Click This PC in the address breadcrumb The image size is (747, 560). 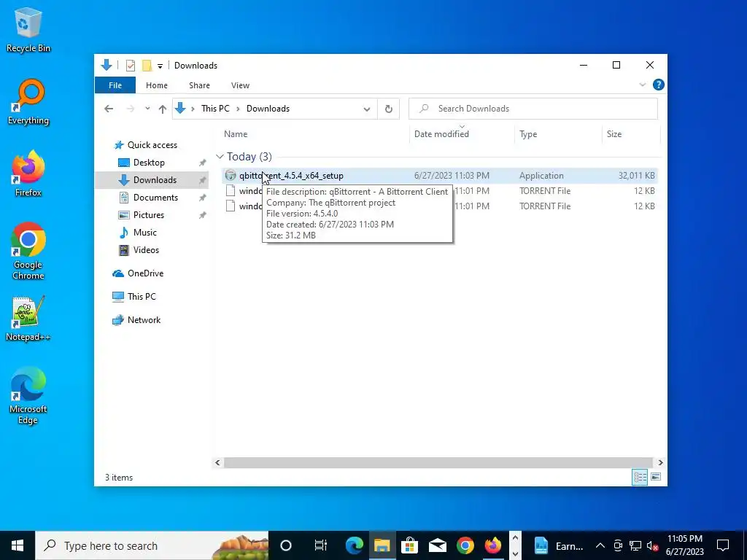pos(215,109)
